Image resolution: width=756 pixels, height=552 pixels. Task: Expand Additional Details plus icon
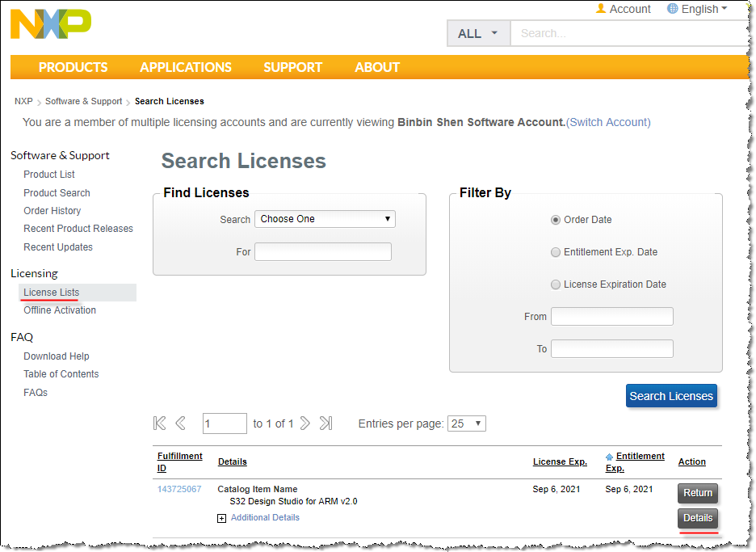point(222,518)
